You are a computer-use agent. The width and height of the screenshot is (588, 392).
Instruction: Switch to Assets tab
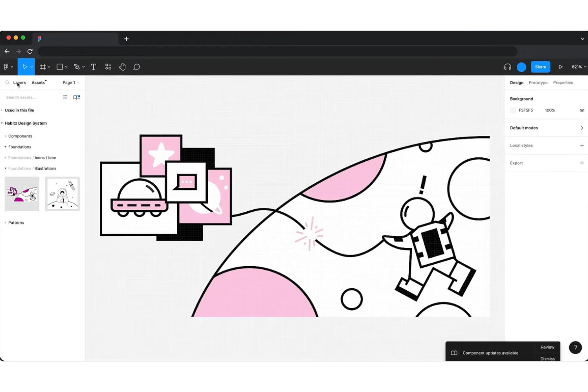point(38,83)
